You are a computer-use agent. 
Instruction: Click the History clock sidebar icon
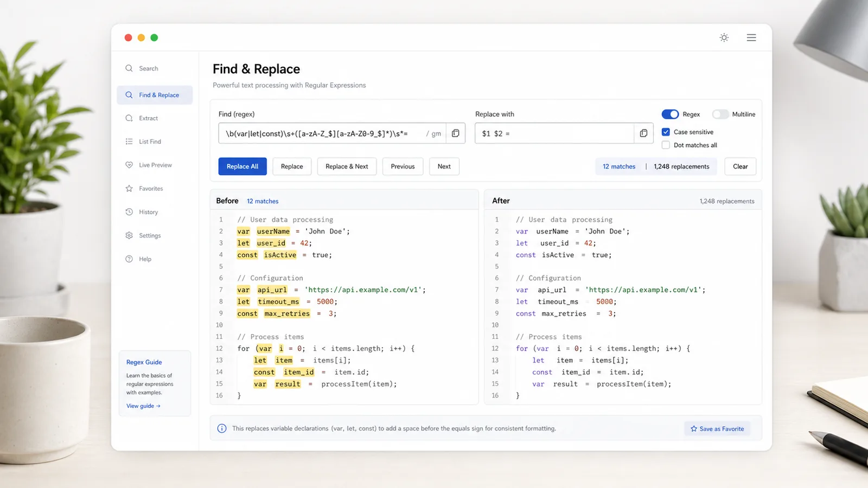point(129,212)
